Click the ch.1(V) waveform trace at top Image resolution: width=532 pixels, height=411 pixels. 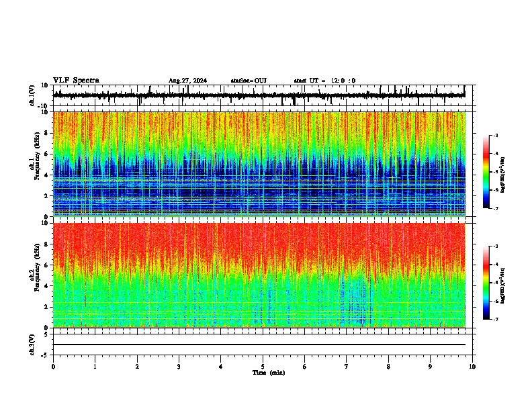(x=259, y=95)
